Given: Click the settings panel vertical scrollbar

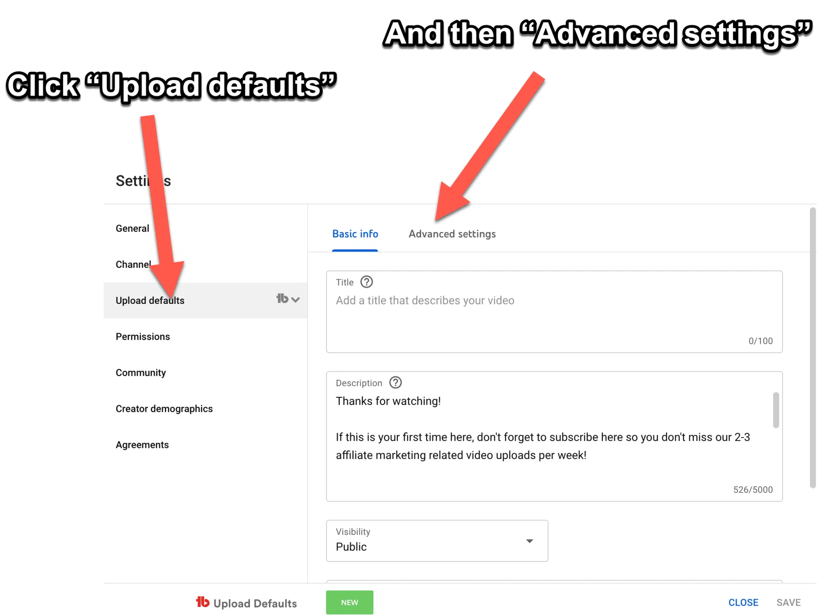Looking at the screenshot, I should (813, 348).
